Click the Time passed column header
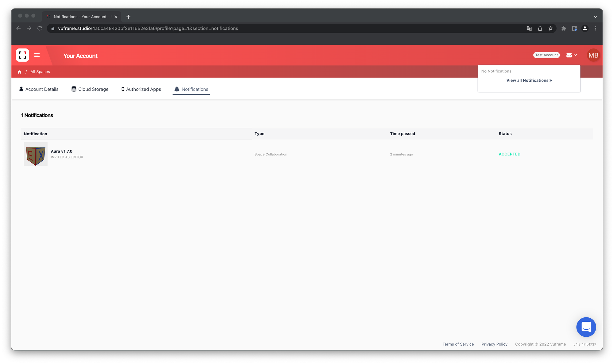The image size is (614, 364). pyautogui.click(x=402, y=134)
